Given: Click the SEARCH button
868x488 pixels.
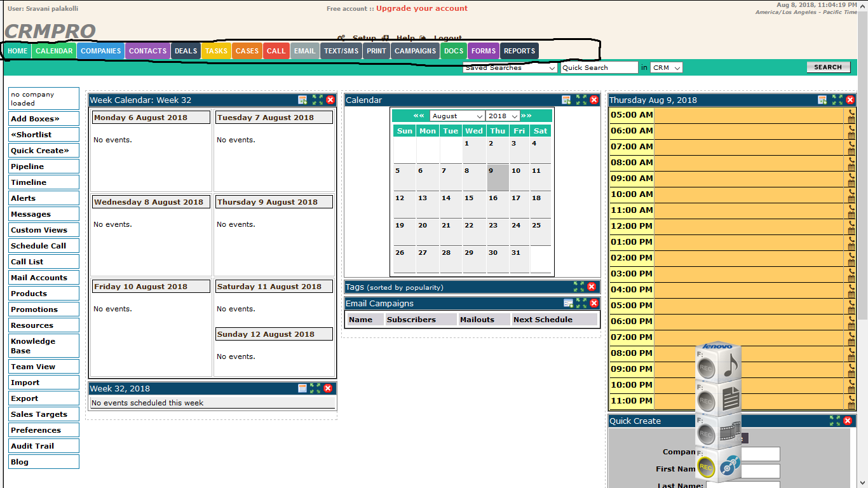Looking at the screenshot, I should tap(828, 67).
